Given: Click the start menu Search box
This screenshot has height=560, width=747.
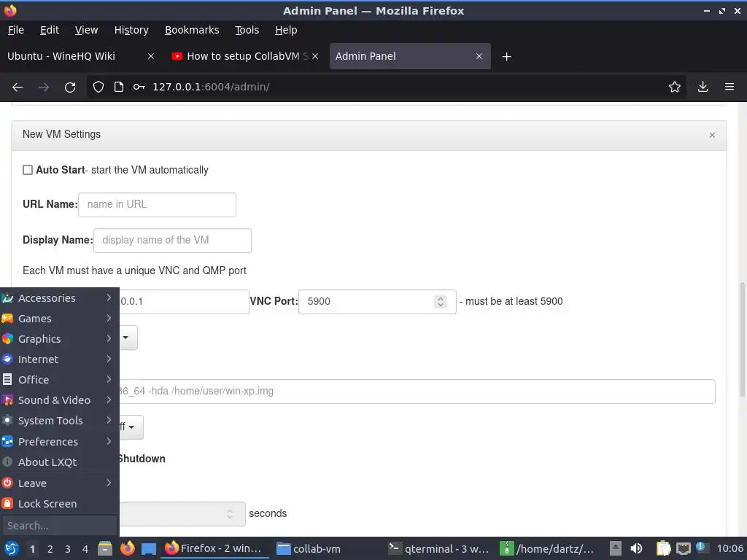Looking at the screenshot, I should point(60,526).
